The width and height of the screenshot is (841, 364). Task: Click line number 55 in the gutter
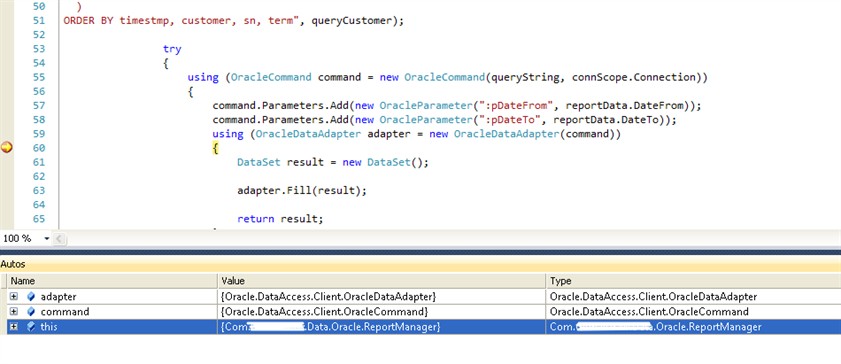(39, 77)
